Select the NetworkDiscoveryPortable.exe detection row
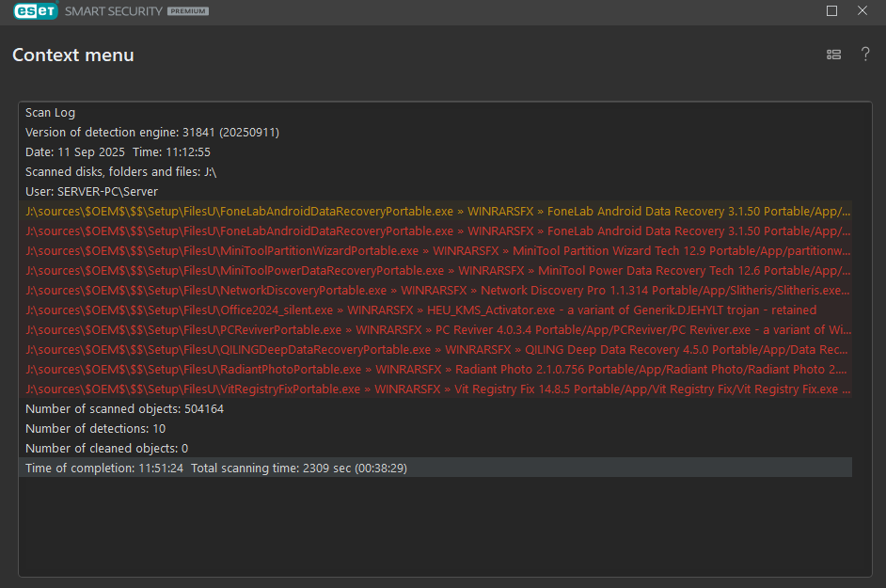This screenshot has width=886, height=588. (435, 291)
